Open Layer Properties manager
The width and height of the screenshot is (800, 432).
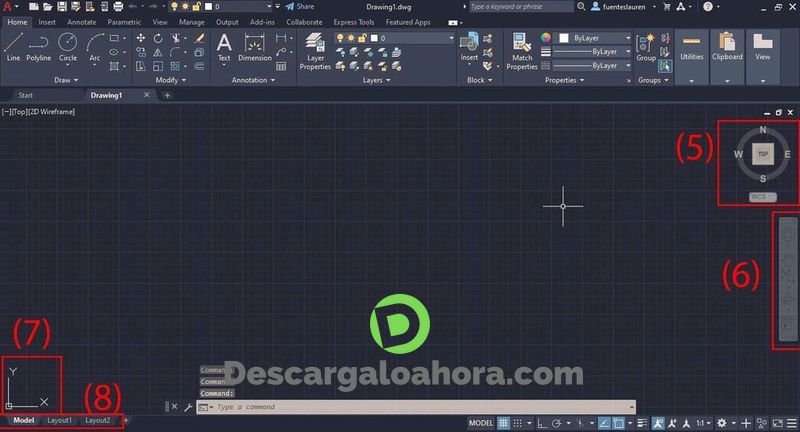(315, 51)
